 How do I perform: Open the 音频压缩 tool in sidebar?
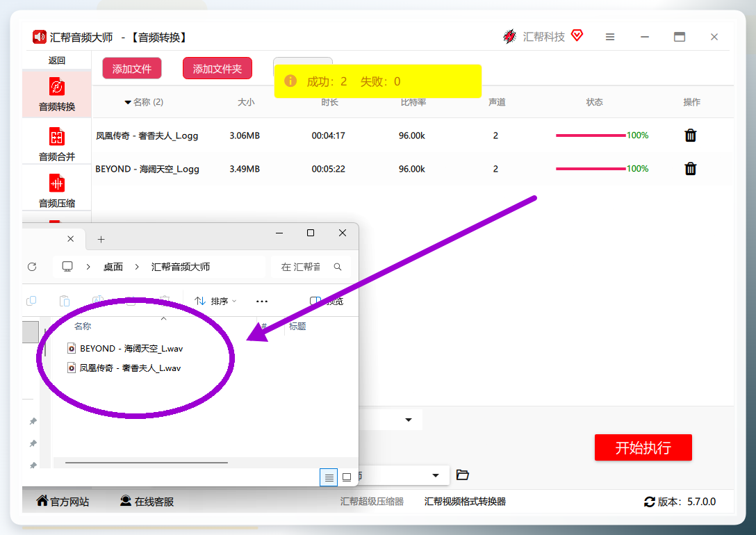point(57,190)
